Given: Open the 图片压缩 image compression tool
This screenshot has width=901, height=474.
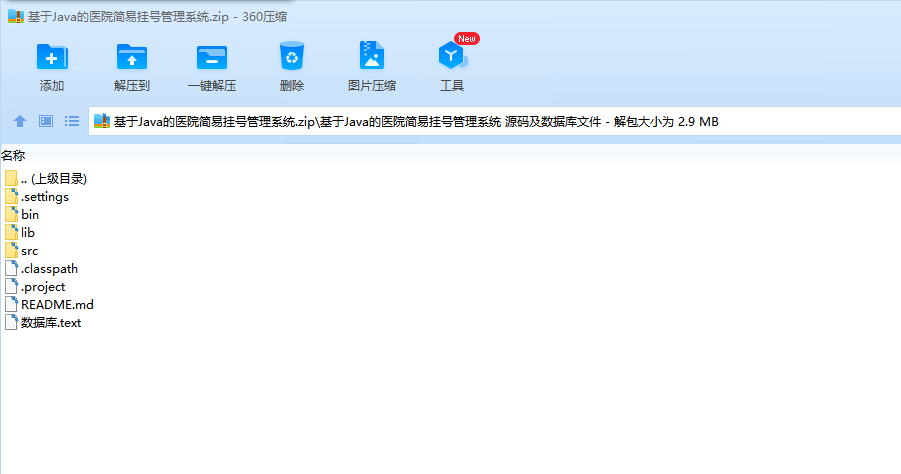Looking at the screenshot, I should (372, 56).
